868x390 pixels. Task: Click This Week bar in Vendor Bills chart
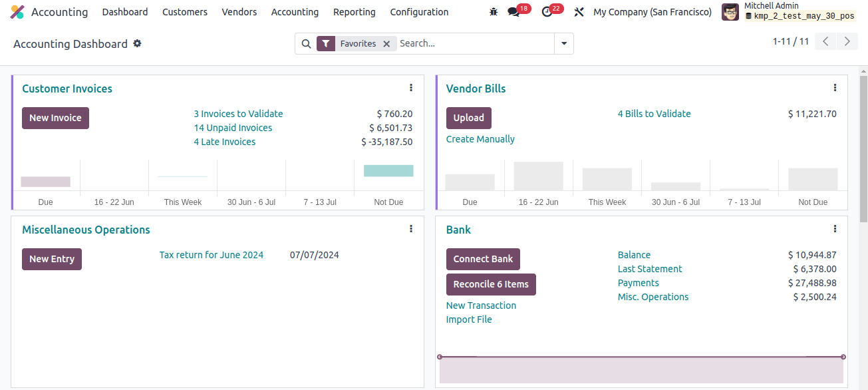point(607,180)
